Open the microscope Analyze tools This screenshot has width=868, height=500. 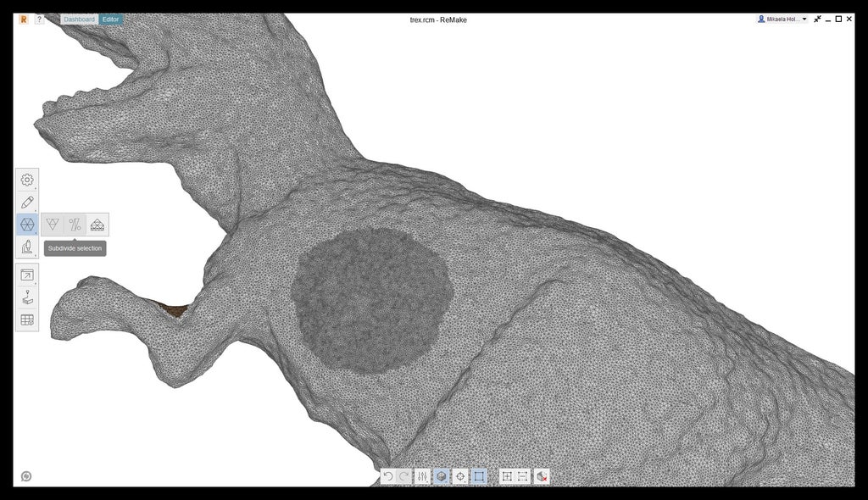pyautogui.click(x=27, y=247)
